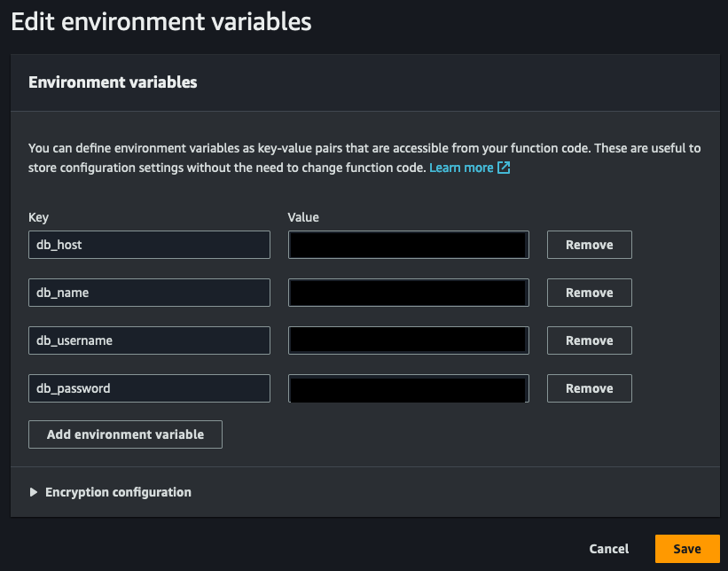Remove the db_name variable

(589, 293)
